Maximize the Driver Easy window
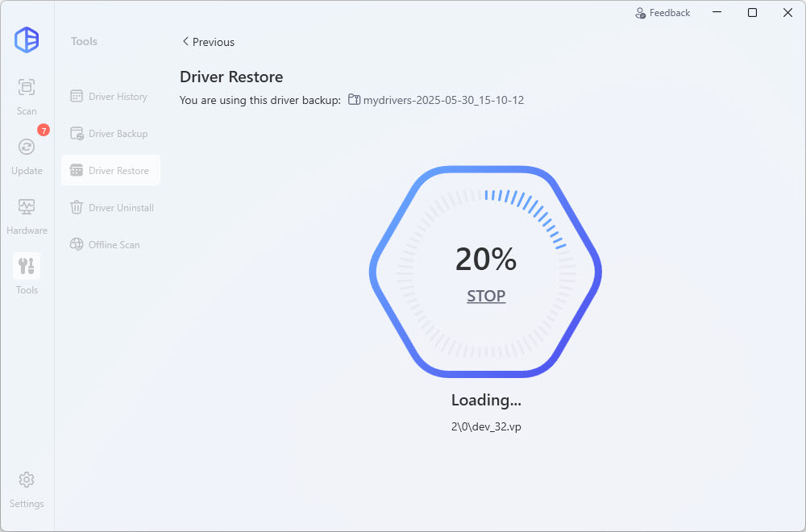Screen dimensions: 806x532 click(x=752, y=13)
